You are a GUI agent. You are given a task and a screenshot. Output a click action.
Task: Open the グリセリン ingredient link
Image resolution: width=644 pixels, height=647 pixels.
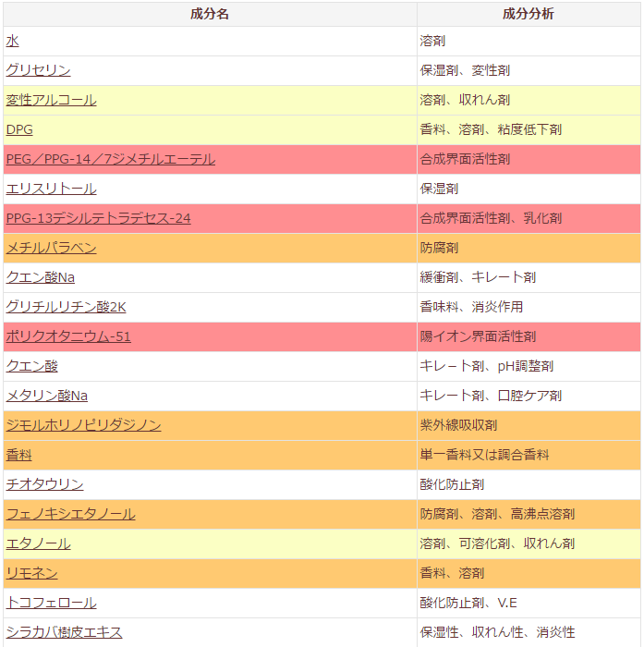pyautogui.click(x=39, y=70)
